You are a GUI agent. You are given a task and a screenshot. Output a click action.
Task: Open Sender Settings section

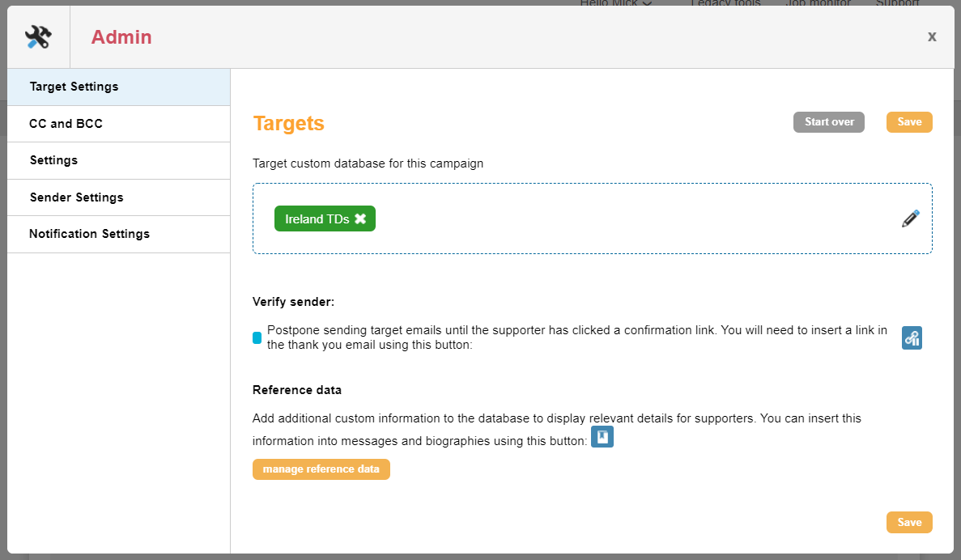(76, 197)
